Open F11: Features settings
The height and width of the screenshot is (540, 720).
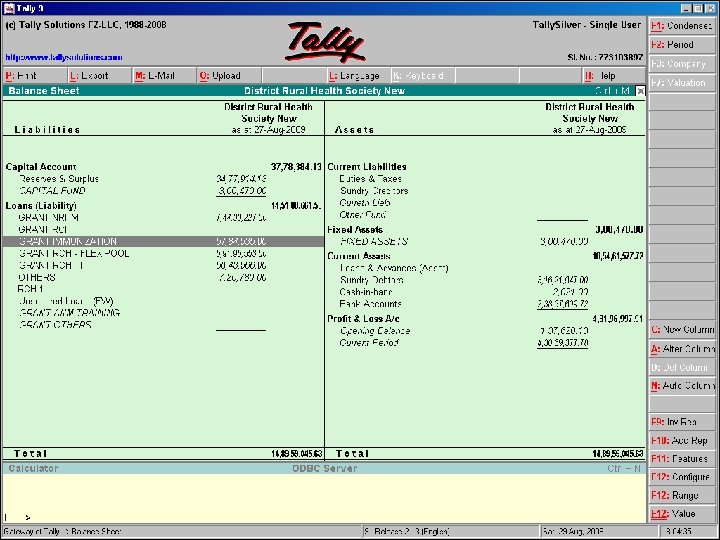[682, 459]
